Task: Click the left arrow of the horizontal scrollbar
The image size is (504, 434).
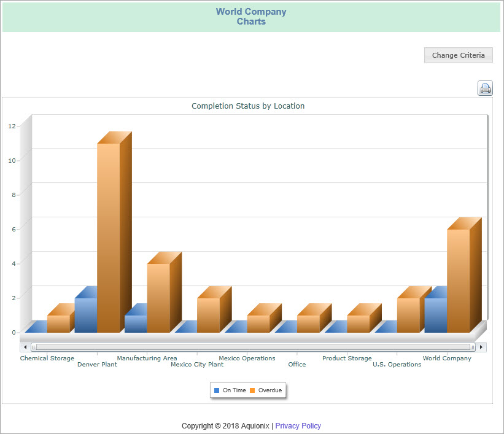Action: click(25, 347)
